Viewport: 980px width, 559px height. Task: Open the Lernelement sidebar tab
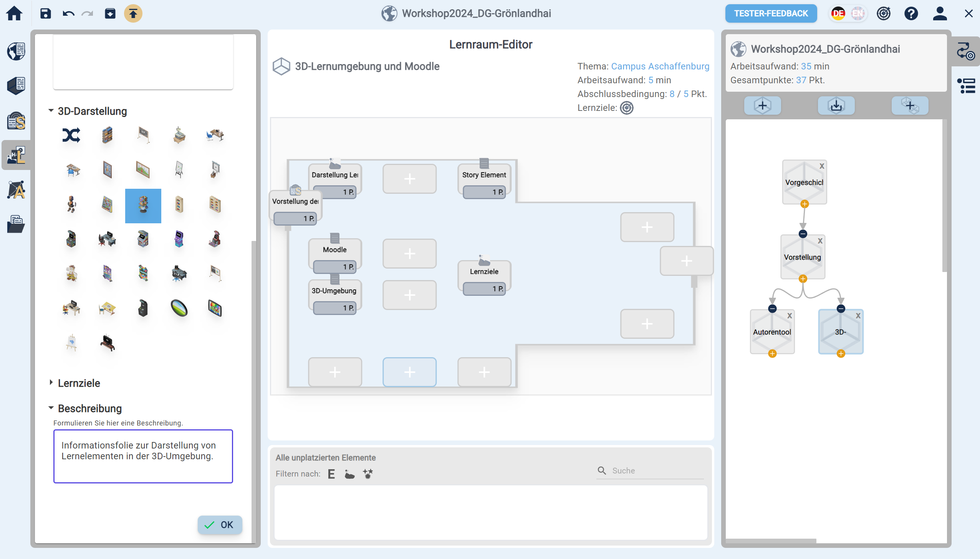(x=16, y=155)
